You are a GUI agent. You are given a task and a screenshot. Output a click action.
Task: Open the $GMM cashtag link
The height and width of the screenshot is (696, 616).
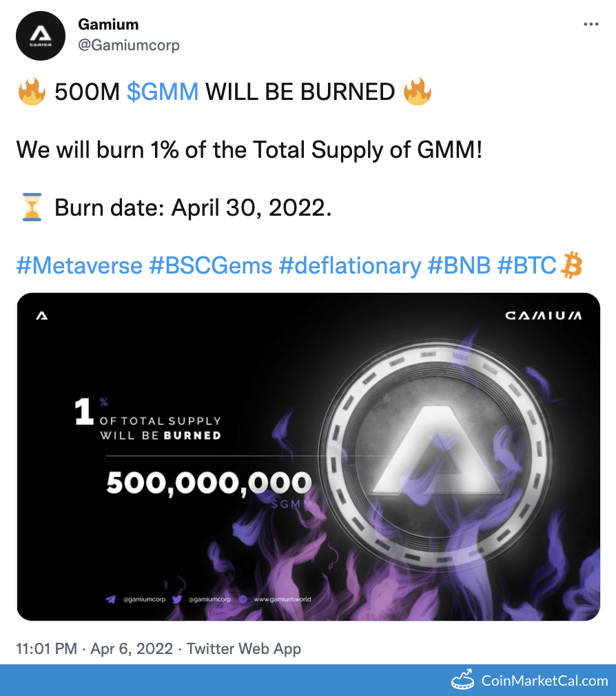click(163, 92)
